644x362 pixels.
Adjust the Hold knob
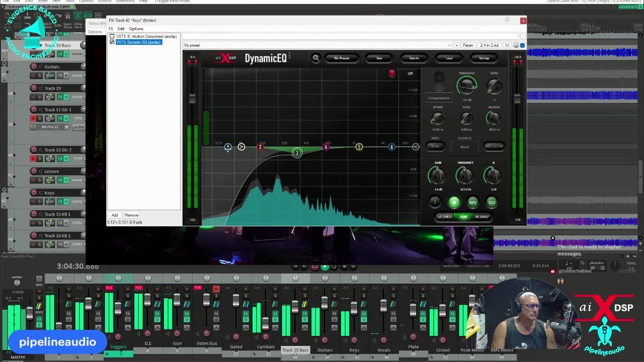tap(466, 119)
